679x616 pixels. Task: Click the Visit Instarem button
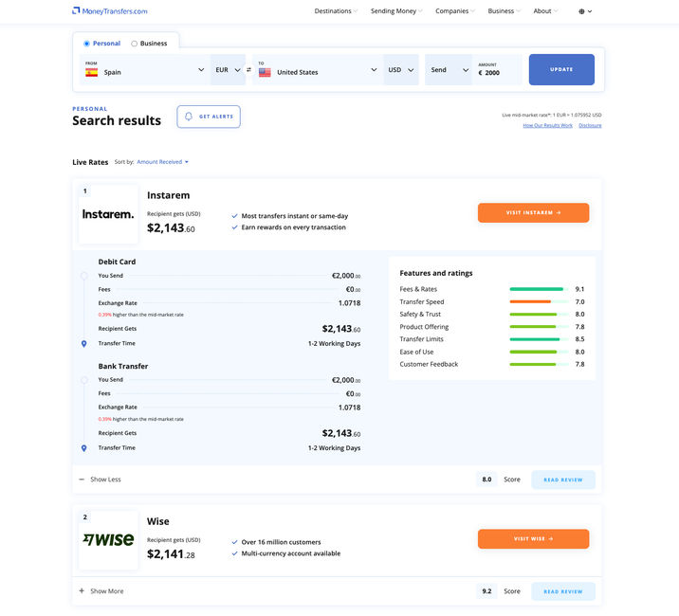point(533,212)
